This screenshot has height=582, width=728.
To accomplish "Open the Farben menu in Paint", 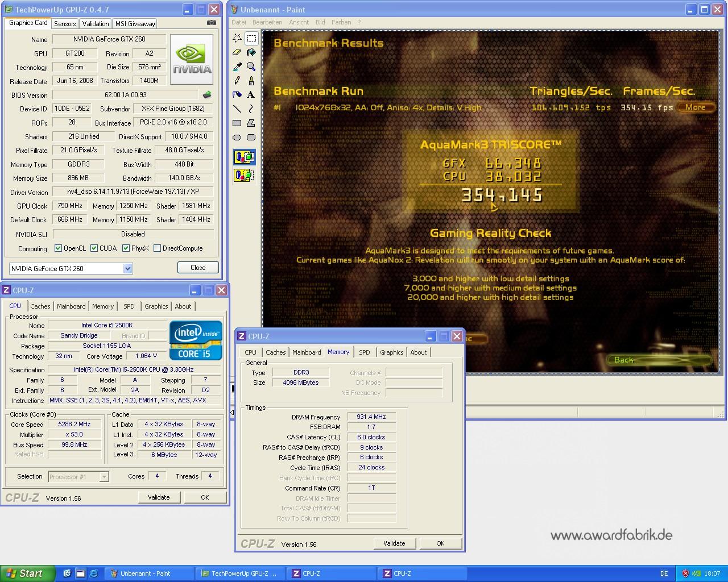I will (x=341, y=22).
